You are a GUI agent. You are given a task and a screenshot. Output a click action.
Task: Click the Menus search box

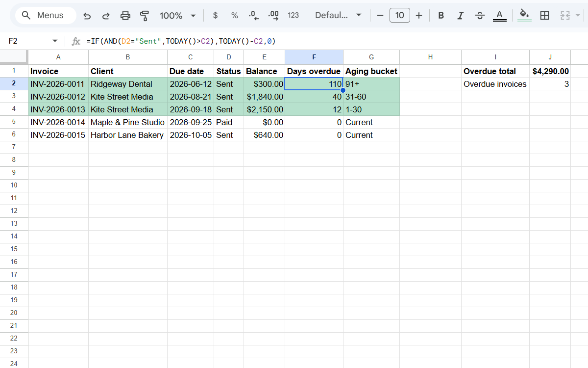tap(46, 16)
